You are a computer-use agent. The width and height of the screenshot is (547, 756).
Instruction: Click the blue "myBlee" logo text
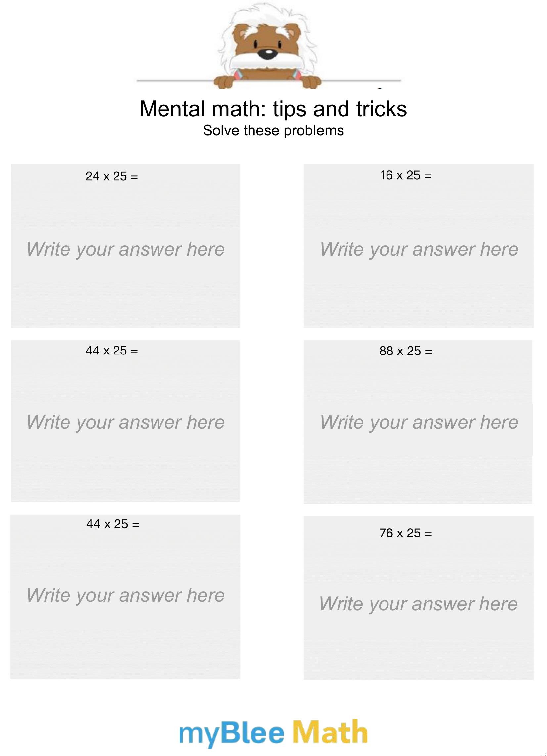(x=232, y=733)
